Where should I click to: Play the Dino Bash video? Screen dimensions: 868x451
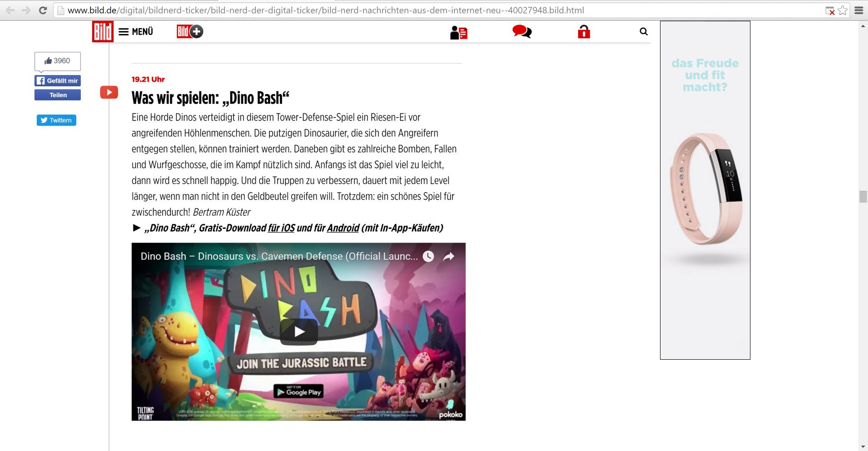click(299, 332)
